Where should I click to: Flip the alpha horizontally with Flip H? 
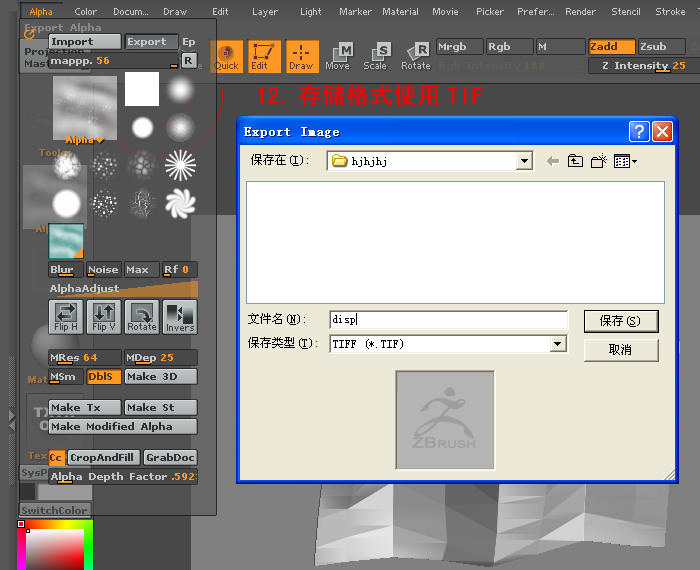(66, 317)
